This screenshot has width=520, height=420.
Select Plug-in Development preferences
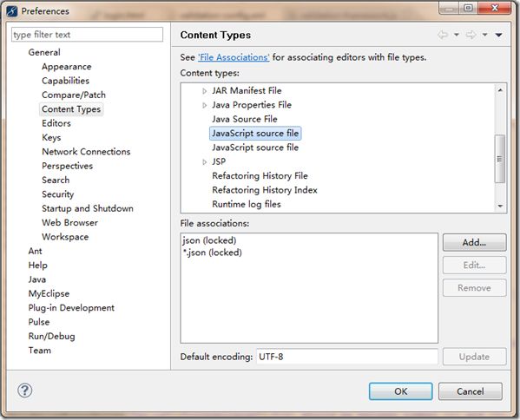(71, 308)
